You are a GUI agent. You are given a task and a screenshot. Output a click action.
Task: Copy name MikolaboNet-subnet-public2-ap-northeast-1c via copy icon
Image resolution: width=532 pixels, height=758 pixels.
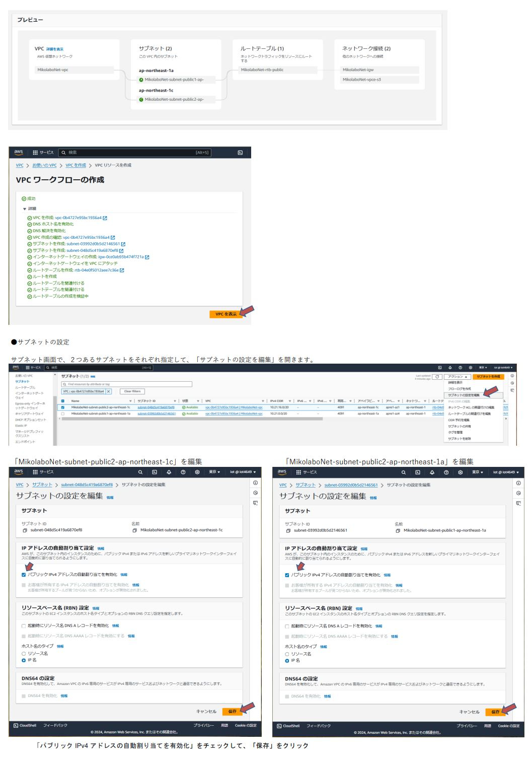(x=135, y=530)
